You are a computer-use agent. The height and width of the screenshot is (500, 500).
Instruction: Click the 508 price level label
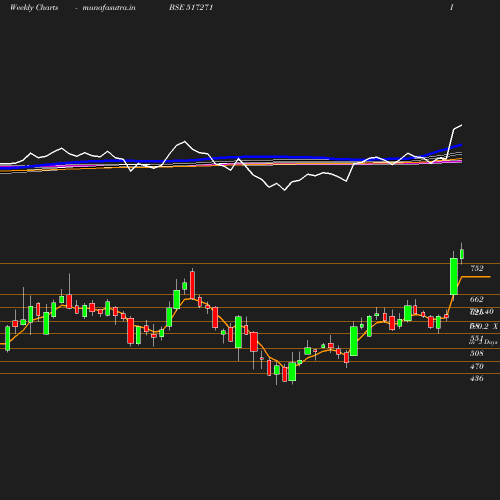(x=477, y=353)
